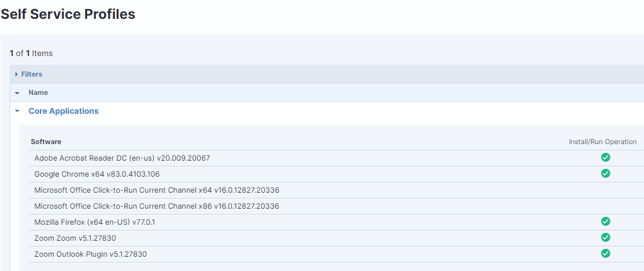Viewport: 644px width, 271px height.
Task: Open the Core Applications profile link
Action: (x=63, y=111)
